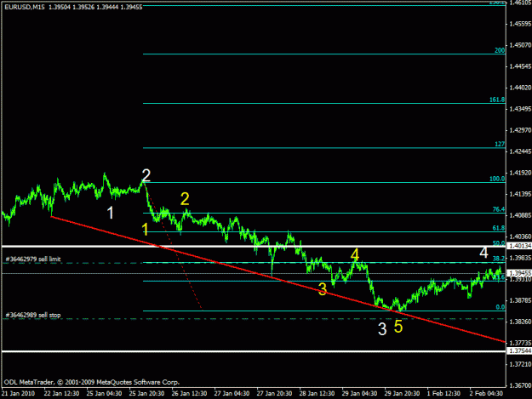Click the 100.0 Fibonacci level label

[x=497, y=179]
